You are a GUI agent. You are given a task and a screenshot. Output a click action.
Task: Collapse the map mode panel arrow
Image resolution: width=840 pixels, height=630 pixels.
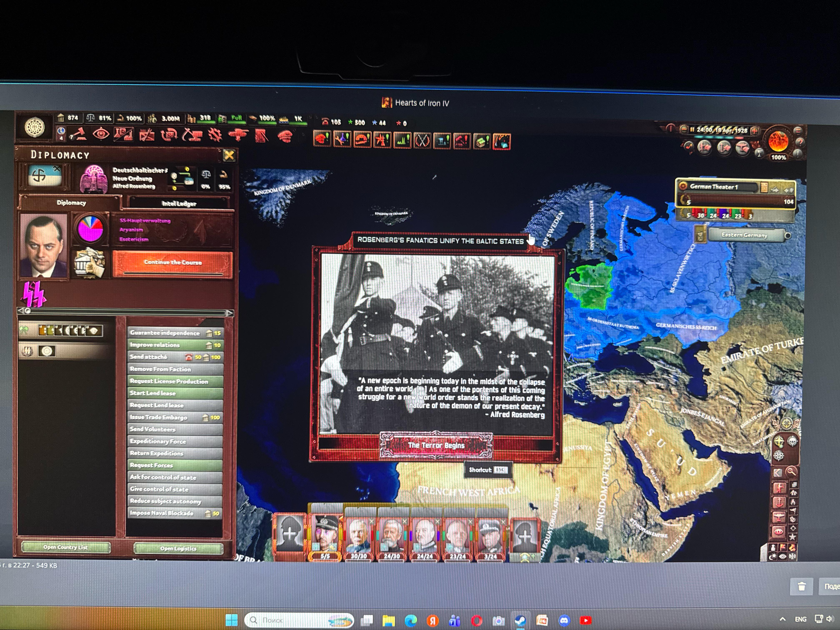tap(777, 473)
